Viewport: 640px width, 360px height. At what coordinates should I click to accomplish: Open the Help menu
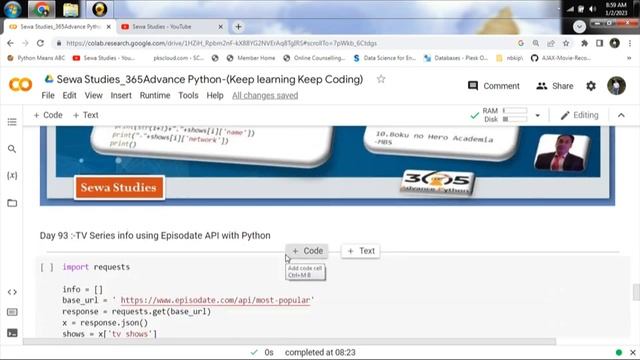[x=215, y=95]
